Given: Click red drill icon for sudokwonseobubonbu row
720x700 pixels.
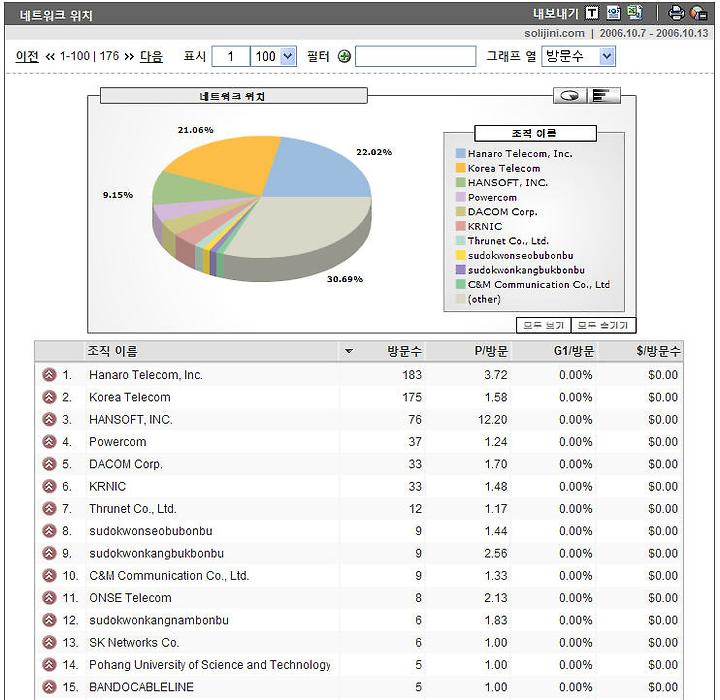Looking at the screenshot, I should (49, 531).
